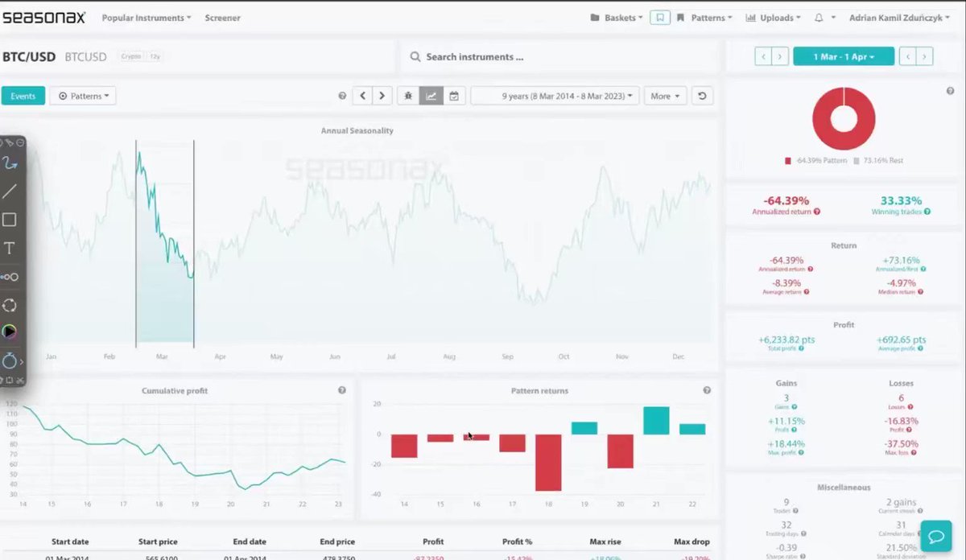Select the line chart view mode

coord(431,96)
